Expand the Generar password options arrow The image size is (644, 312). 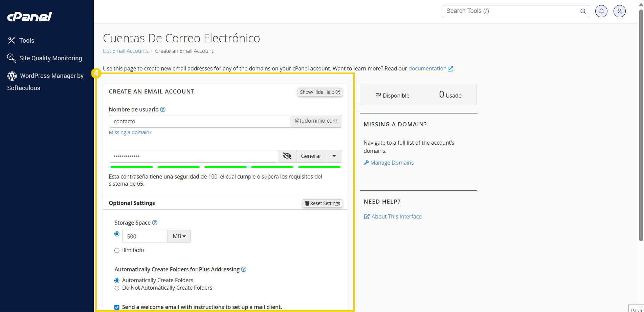[334, 156]
